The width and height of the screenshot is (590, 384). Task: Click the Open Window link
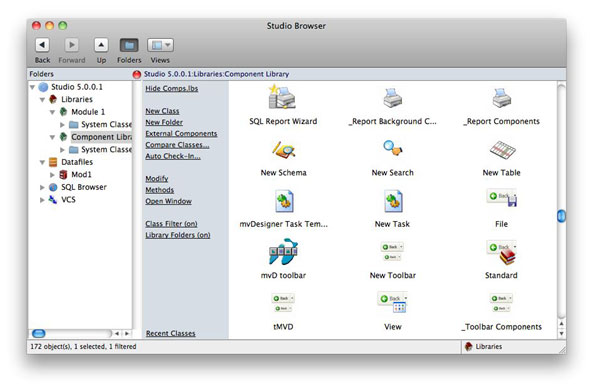coord(168,201)
